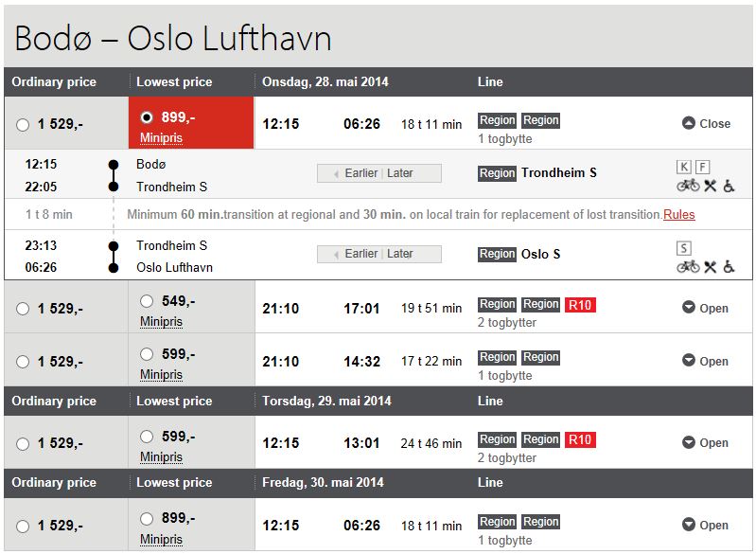Click the Rules link in transition notice

[678, 215]
